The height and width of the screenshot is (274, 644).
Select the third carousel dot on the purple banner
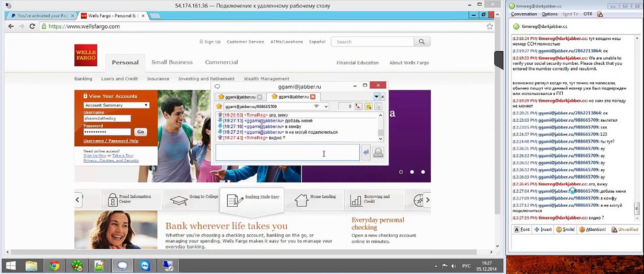tap(423, 172)
